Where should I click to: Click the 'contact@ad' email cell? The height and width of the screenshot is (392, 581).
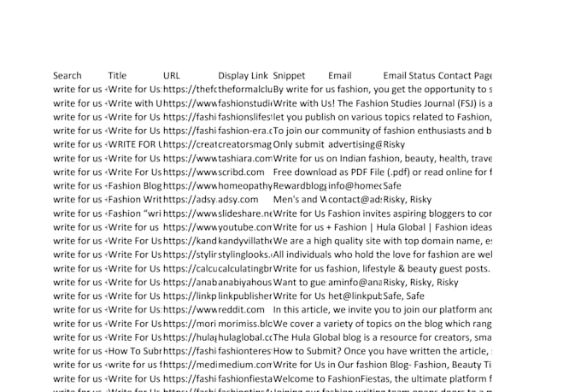click(355, 200)
